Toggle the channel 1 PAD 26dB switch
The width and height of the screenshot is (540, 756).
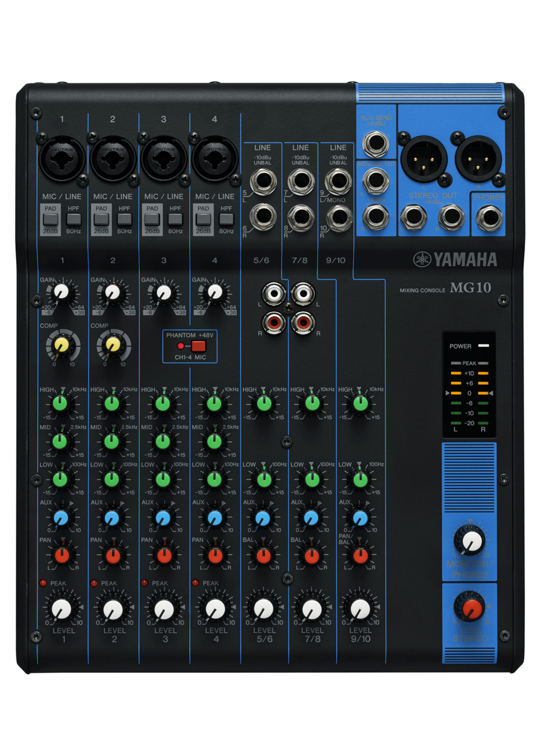point(51,219)
